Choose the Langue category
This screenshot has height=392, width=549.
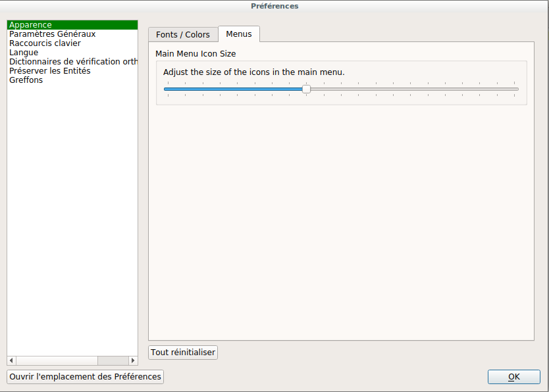point(24,53)
